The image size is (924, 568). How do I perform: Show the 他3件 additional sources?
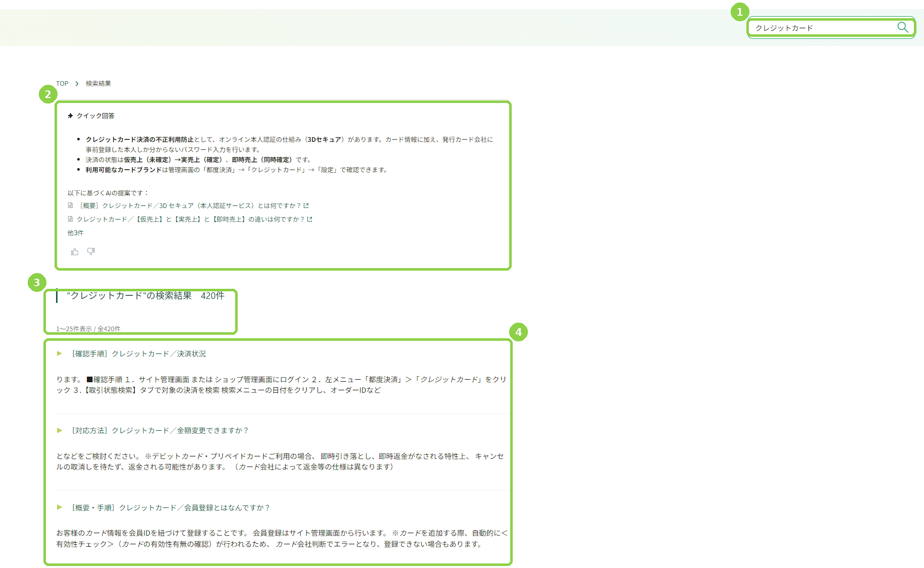point(76,233)
